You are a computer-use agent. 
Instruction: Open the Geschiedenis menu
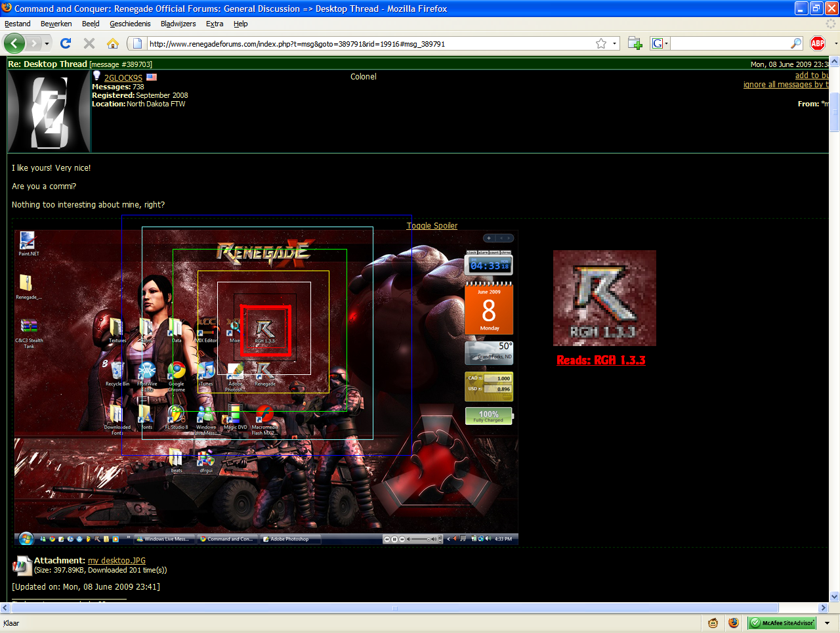130,24
